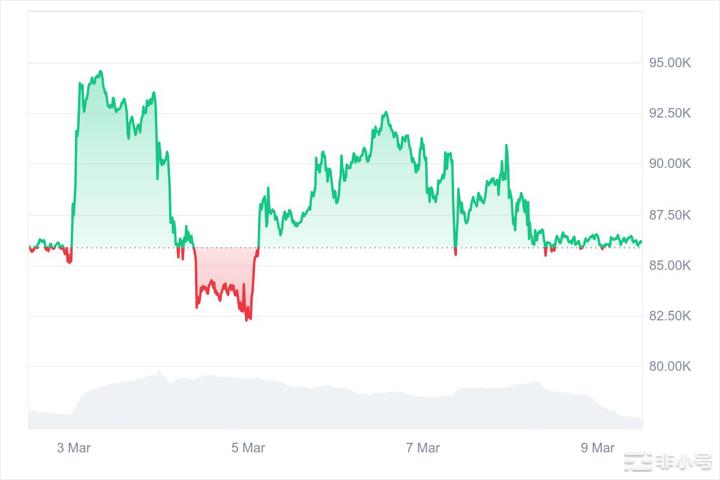Click the 87.50K price axis label
This screenshot has width=720, height=480.
670,215
